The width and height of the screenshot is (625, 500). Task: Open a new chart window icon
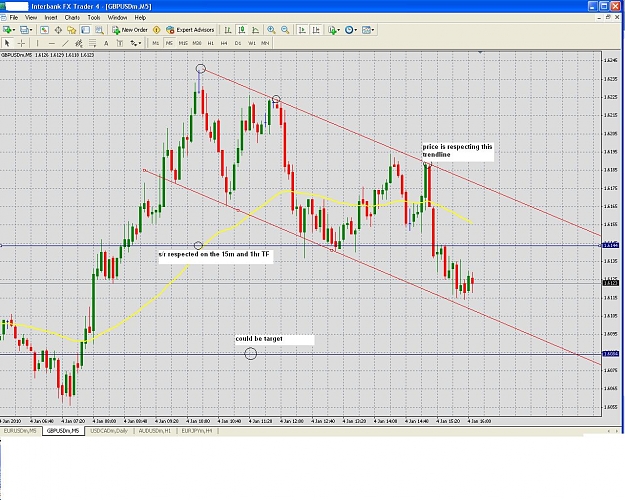6,30
